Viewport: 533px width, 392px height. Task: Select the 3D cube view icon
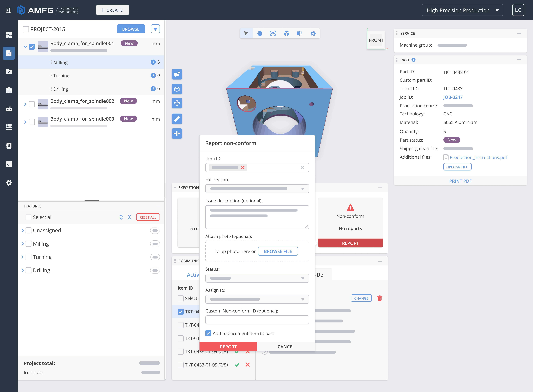(286, 33)
